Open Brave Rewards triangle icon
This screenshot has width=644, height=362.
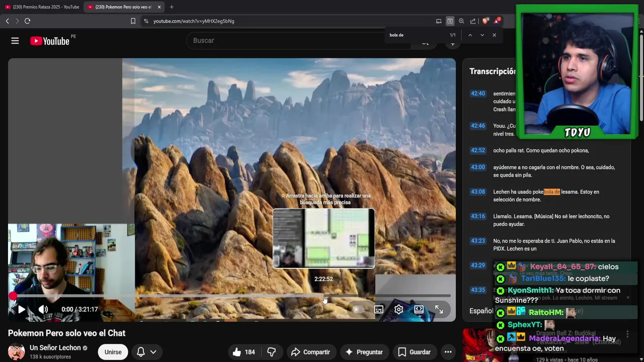497,21
